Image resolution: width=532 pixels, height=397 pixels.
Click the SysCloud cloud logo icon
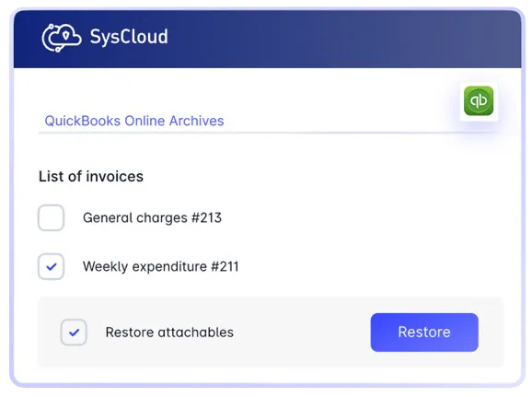[62, 38]
